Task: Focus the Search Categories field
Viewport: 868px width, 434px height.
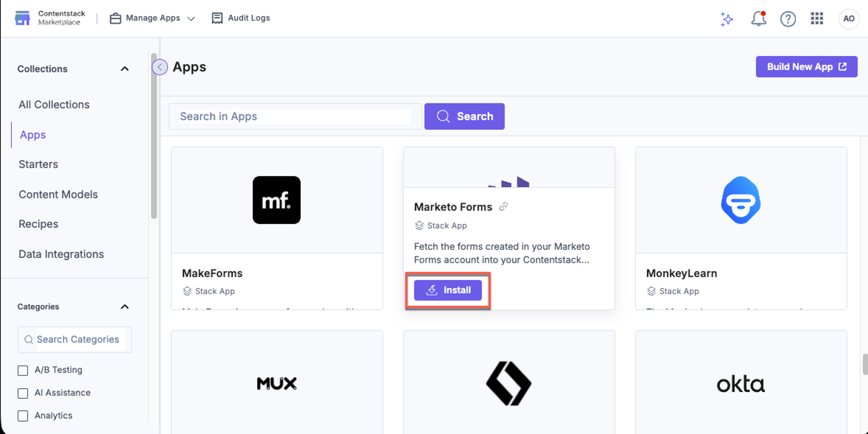Action: pyautogui.click(x=74, y=339)
